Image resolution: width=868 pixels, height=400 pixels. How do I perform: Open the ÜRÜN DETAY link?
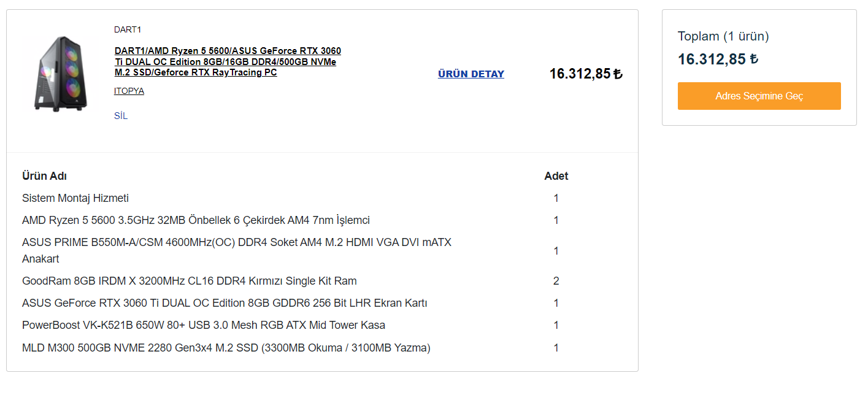pos(471,74)
